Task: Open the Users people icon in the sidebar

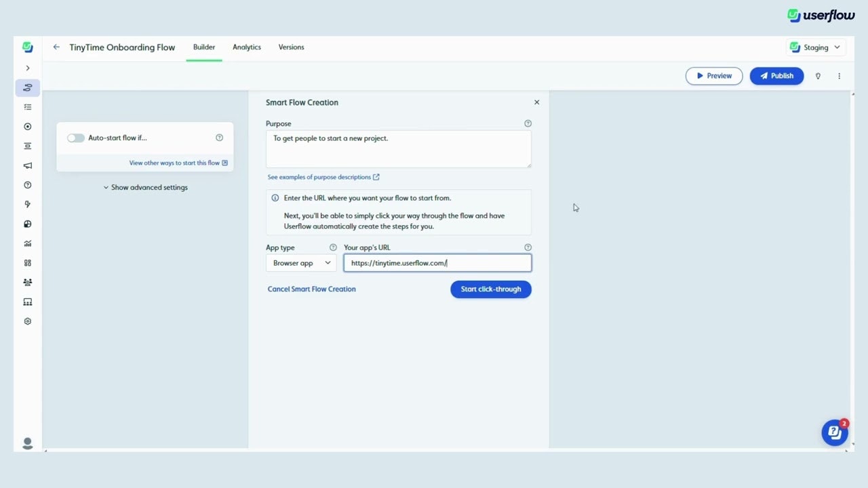Action: click(28, 283)
